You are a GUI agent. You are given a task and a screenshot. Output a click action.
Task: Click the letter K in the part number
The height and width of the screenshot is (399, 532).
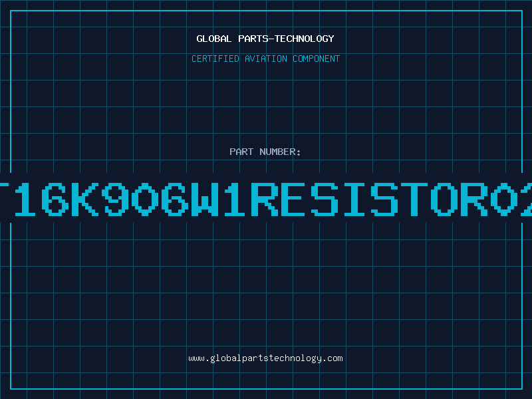pos(85,199)
